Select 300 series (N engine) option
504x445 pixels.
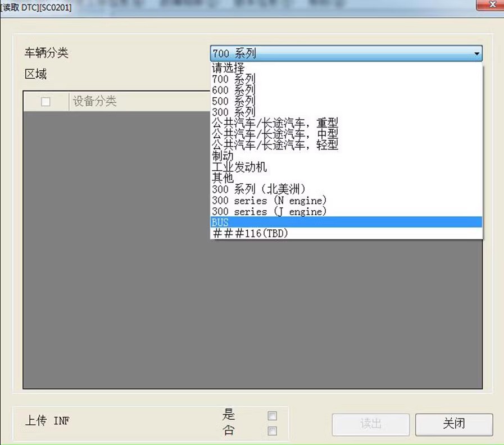pyautogui.click(x=346, y=201)
